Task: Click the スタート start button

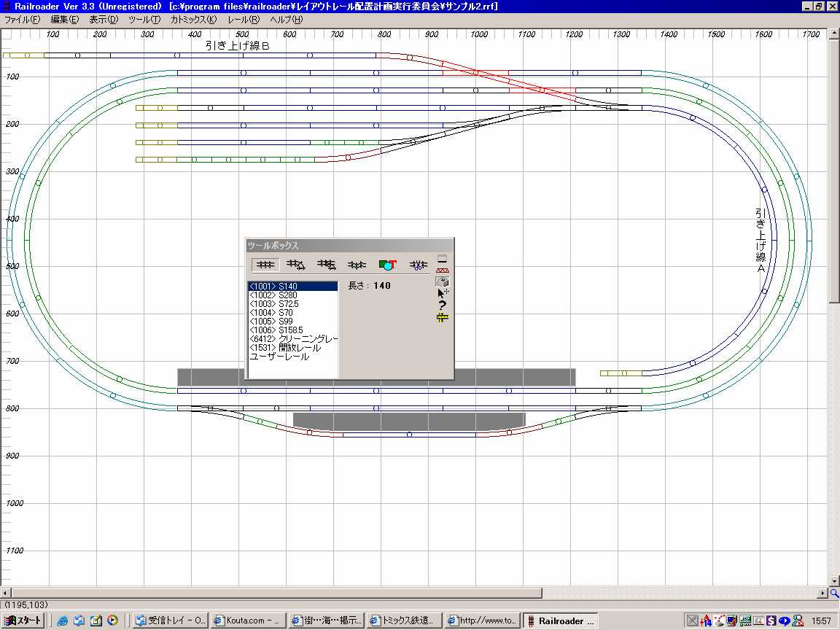Action: [23, 621]
